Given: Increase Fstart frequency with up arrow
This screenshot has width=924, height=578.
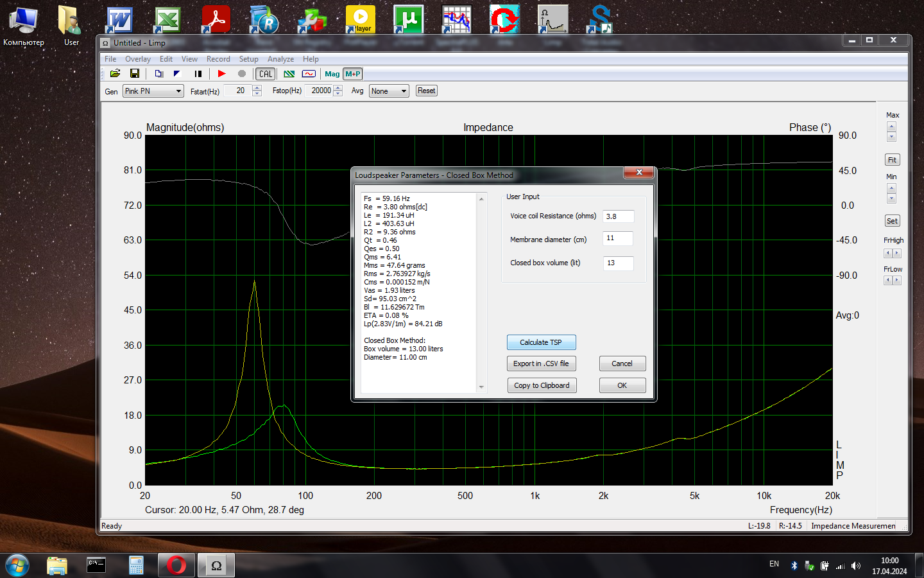Looking at the screenshot, I should click(x=257, y=88).
